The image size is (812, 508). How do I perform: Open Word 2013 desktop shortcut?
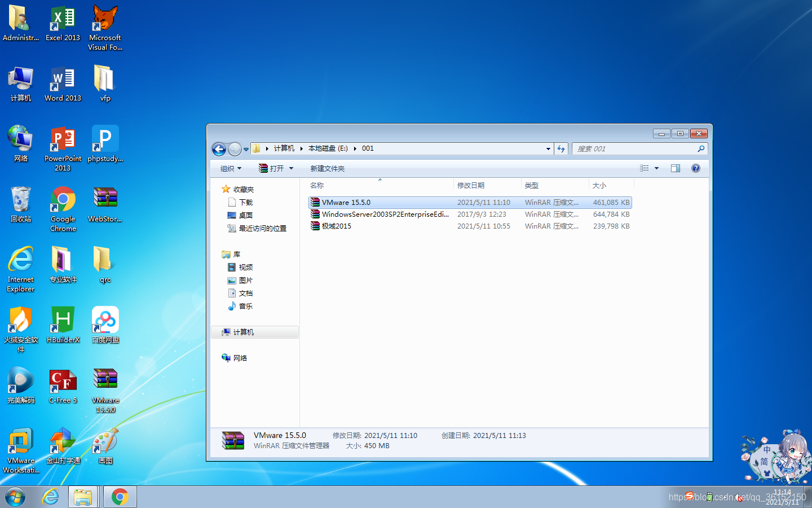click(63, 84)
